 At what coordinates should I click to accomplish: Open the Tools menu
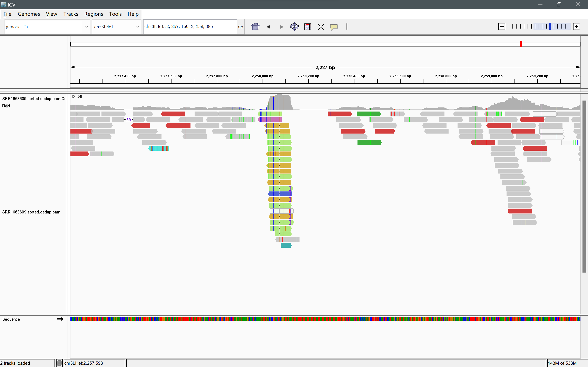[115, 14]
